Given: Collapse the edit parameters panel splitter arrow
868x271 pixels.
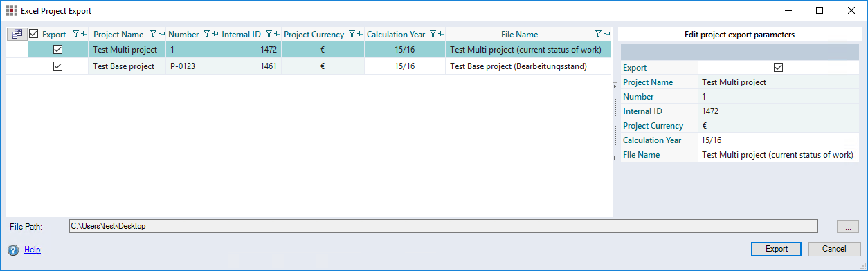Looking at the screenshot, I should point(615,86).
